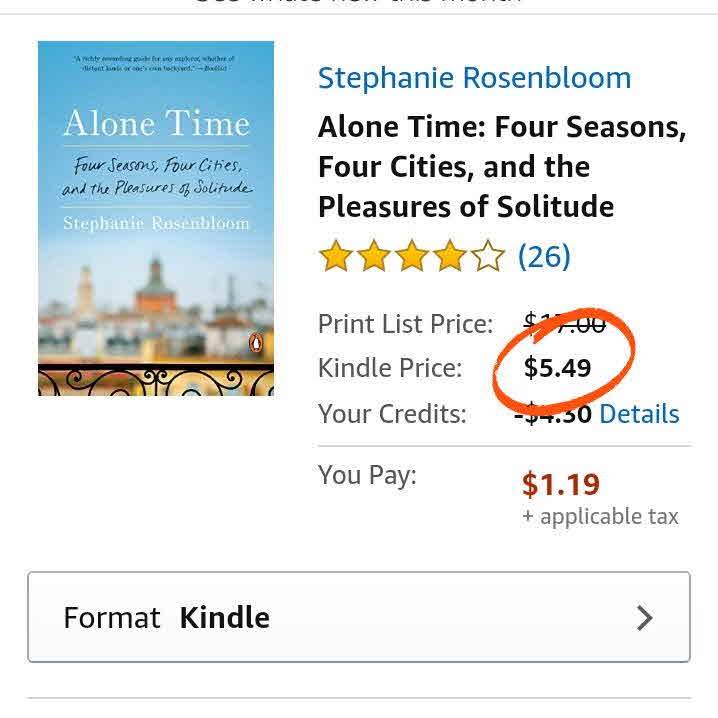Image resolution: width=718 pixels, height=718 pixels.
Task: Click the empty fifth rating star
Action: [x=486, y=257]
